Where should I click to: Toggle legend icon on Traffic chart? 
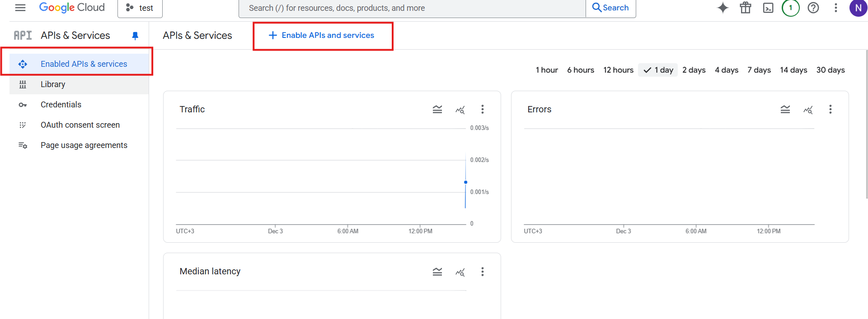437,109
